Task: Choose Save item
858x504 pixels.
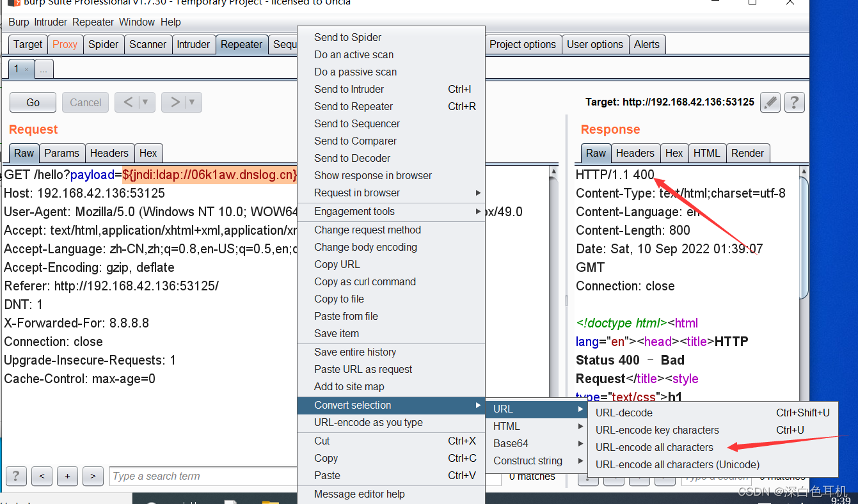Action: [392, 333]
